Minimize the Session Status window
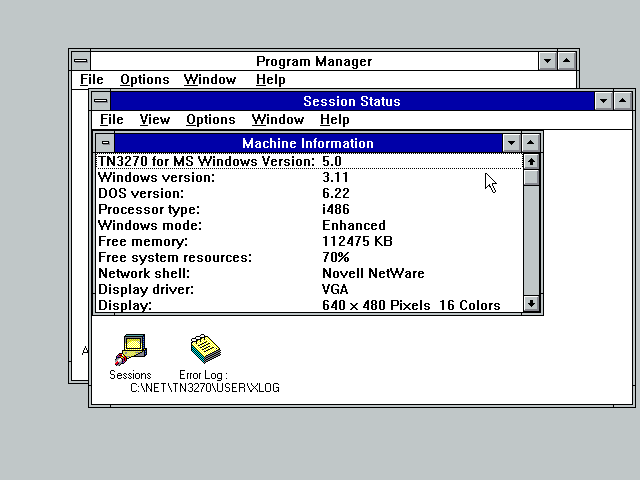 point(603,101)
